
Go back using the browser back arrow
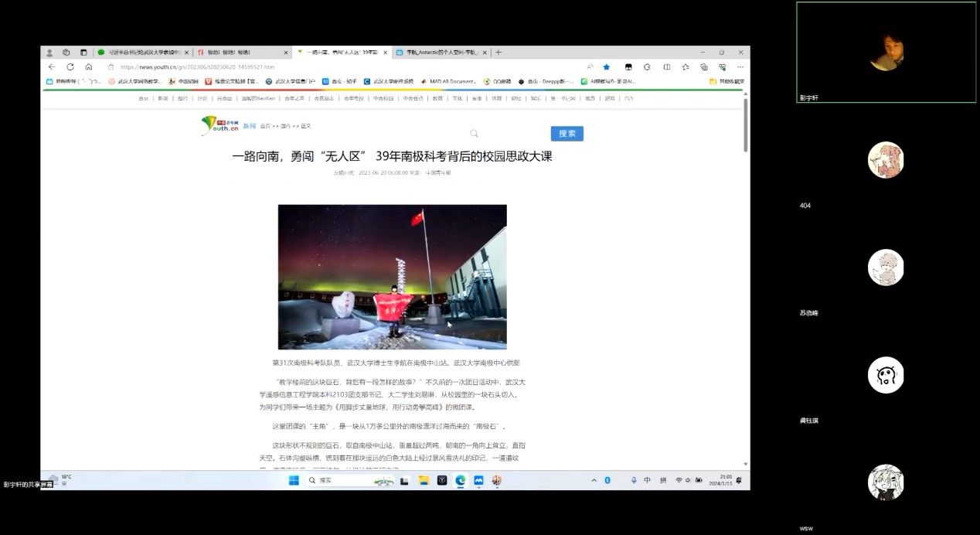[x=52, y=67]
